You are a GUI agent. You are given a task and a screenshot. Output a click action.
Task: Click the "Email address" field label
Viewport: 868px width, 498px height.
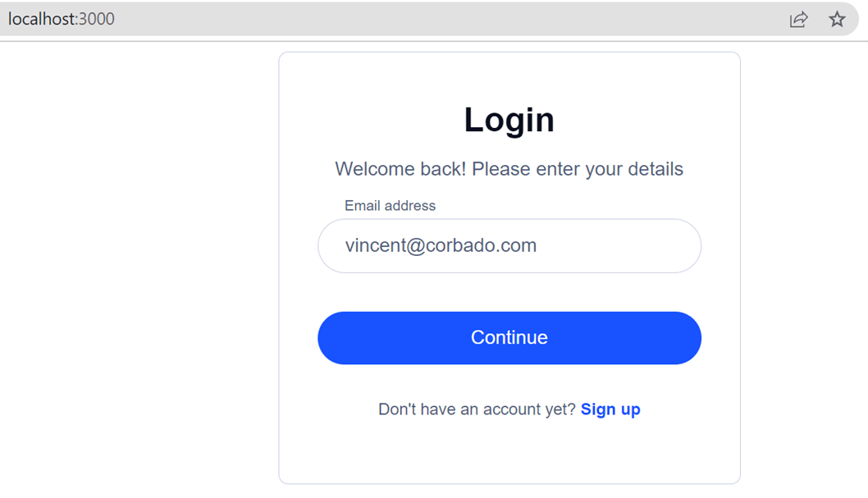(390, 206)
